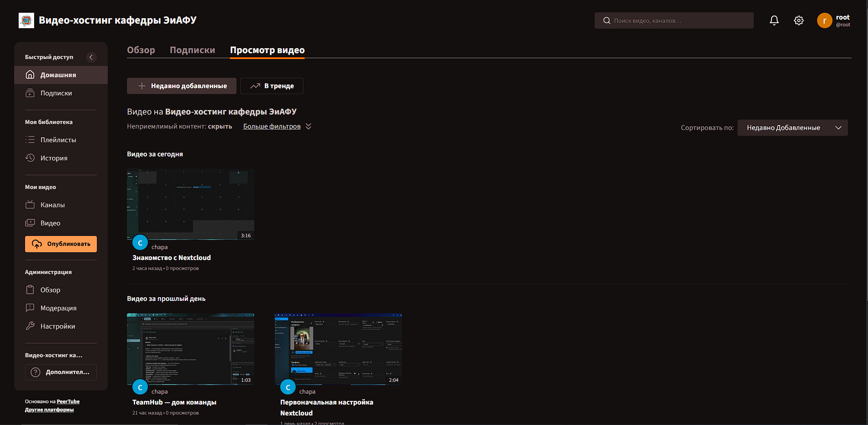Screen dimensions: 868x425
Task: Click the Subscriptions icon in sidebar
Action: click(x=30, y=93)
